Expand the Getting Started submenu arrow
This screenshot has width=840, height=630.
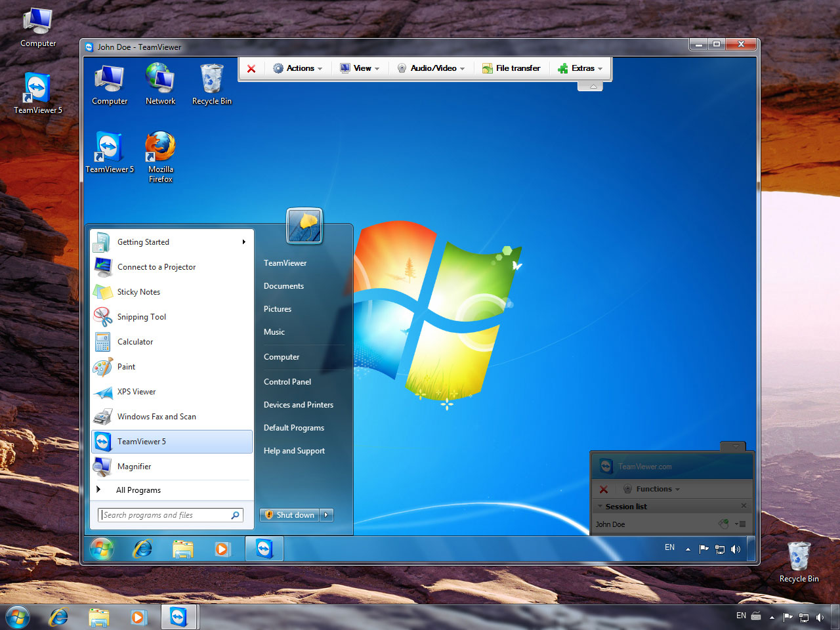[x=243, y=242]
